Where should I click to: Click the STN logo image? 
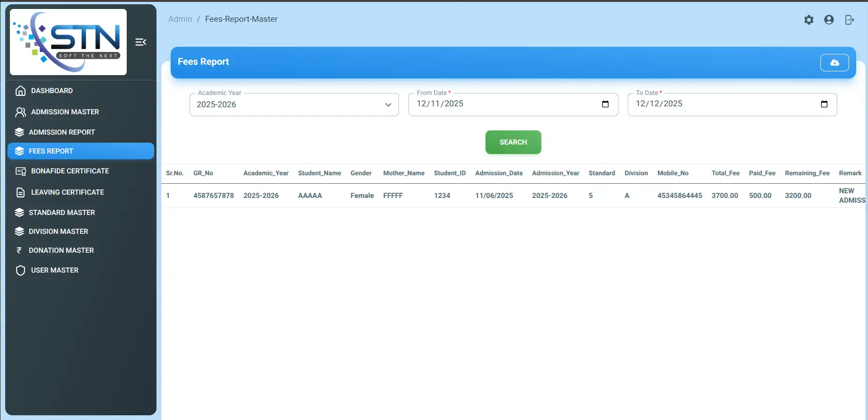click(68, 42)
